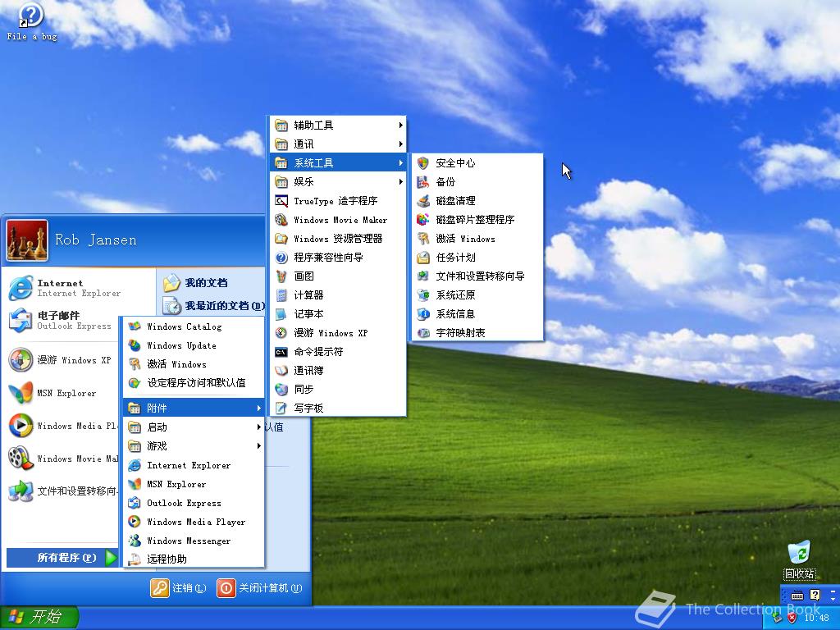The image size is (840, 630).
Task: Open File a bug desktop shortcut
Action: coord(32,22)
